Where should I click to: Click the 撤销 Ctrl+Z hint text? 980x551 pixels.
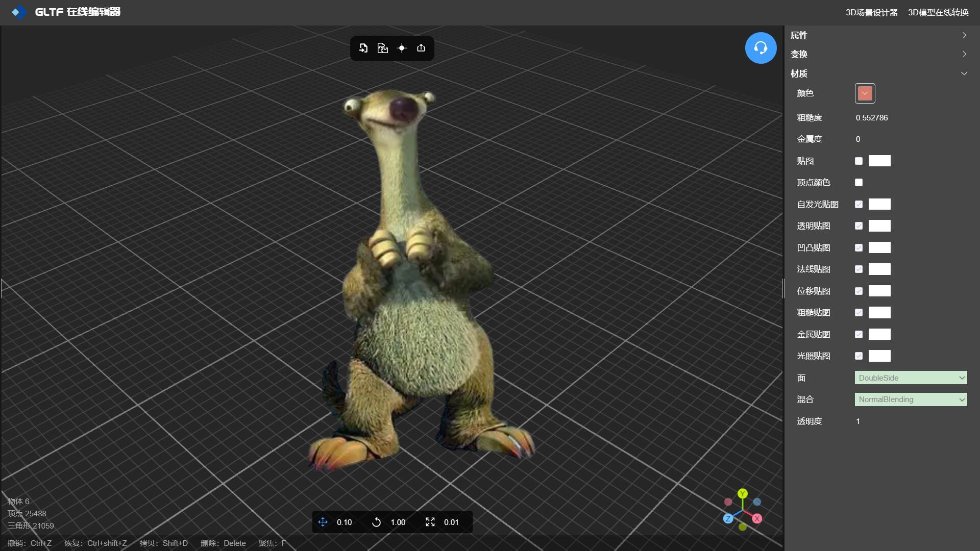(30, 543)
